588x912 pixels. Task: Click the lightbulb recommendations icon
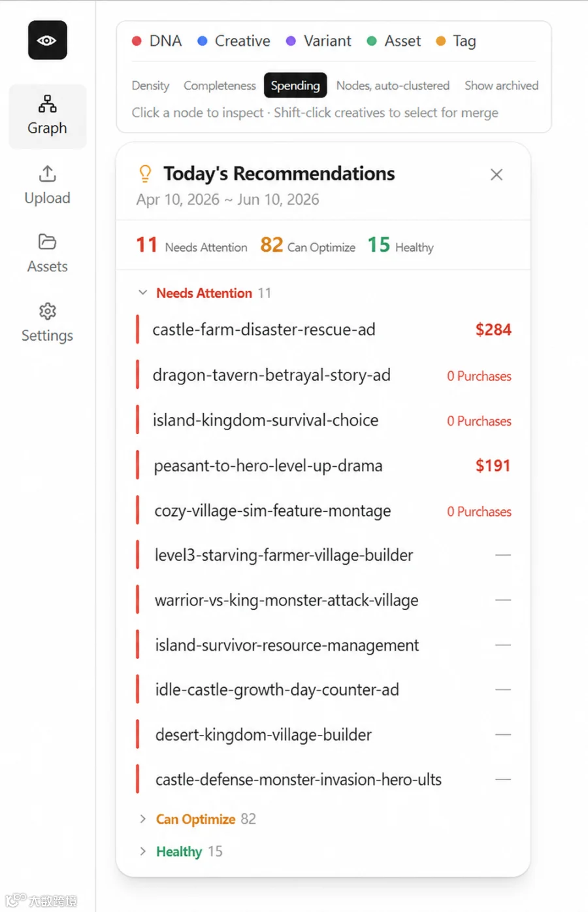click(145, 173)
